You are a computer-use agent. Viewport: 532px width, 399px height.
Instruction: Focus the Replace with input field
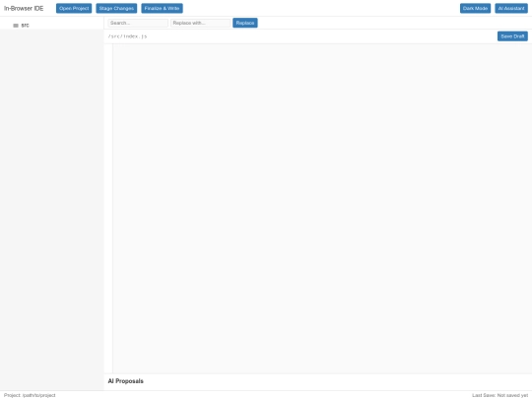pyautogui.click(x=201, y=23)
